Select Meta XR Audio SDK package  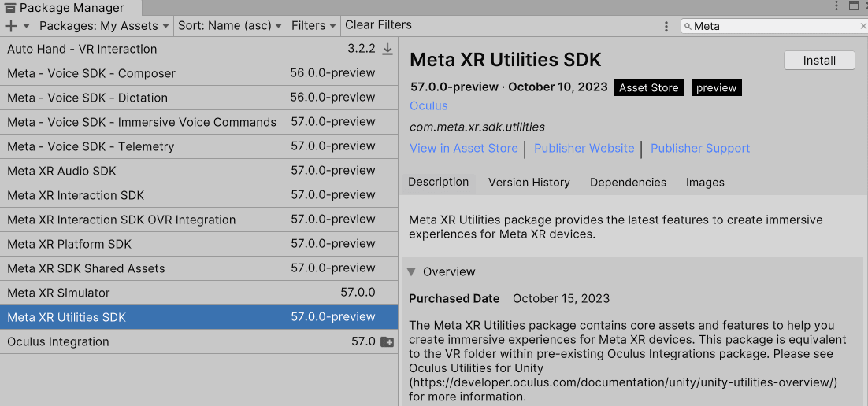click(x=198, y=171)
